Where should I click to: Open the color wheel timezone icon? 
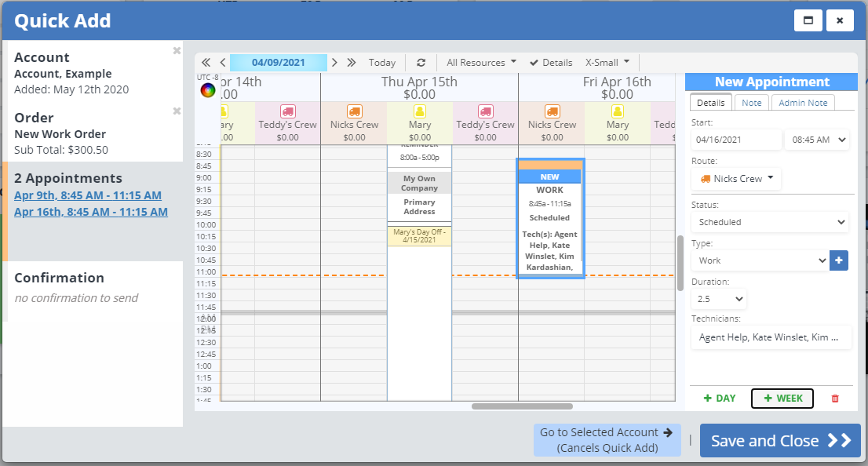tap(208, 89)
